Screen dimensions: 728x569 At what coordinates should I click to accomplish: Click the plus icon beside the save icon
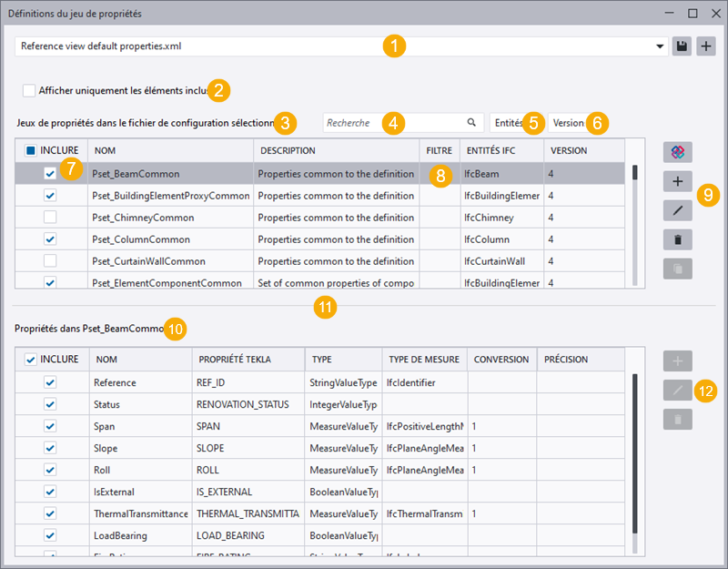706,46
